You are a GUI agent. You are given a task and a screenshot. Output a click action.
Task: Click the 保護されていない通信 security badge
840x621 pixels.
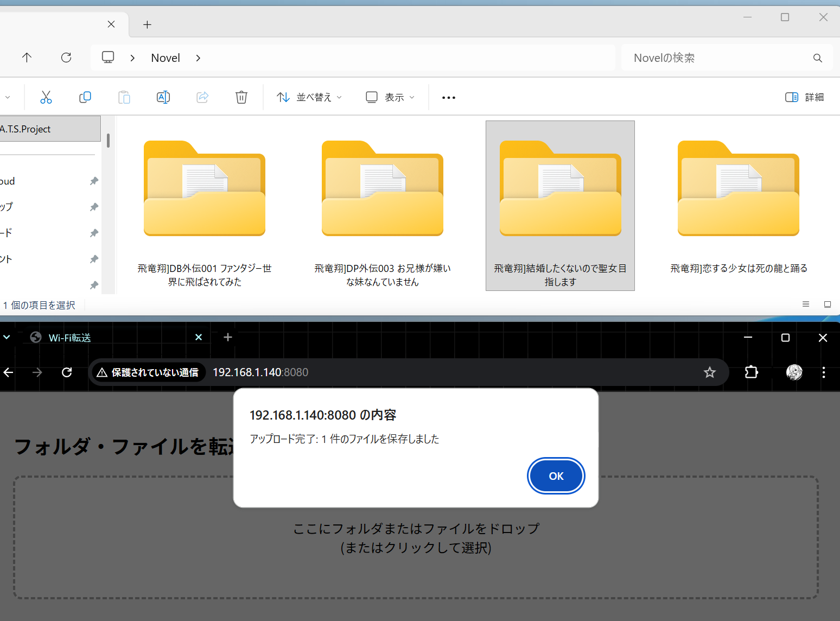(x=148, y=372)
